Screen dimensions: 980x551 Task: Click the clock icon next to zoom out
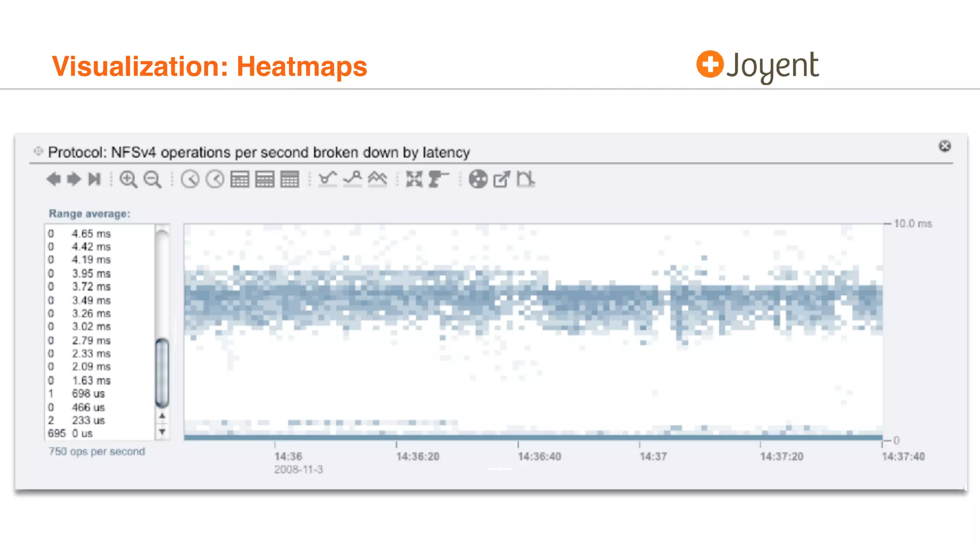click(190, 179)
